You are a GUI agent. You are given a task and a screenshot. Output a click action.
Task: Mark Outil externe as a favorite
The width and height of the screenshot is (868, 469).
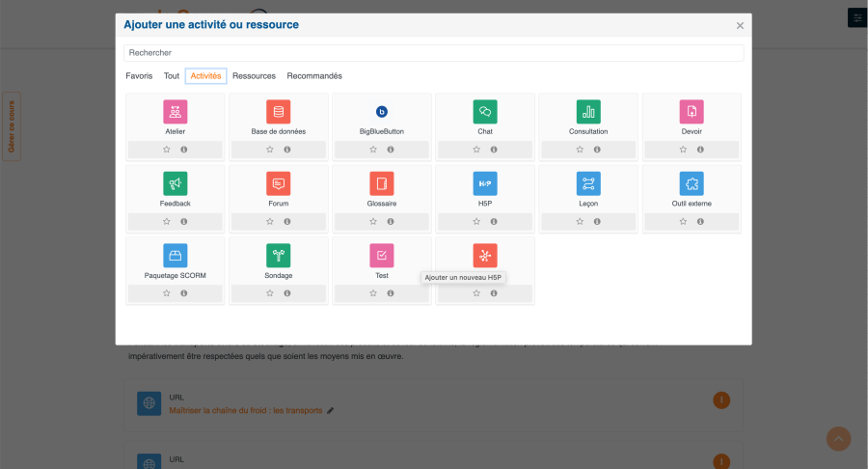pos(683,221)
